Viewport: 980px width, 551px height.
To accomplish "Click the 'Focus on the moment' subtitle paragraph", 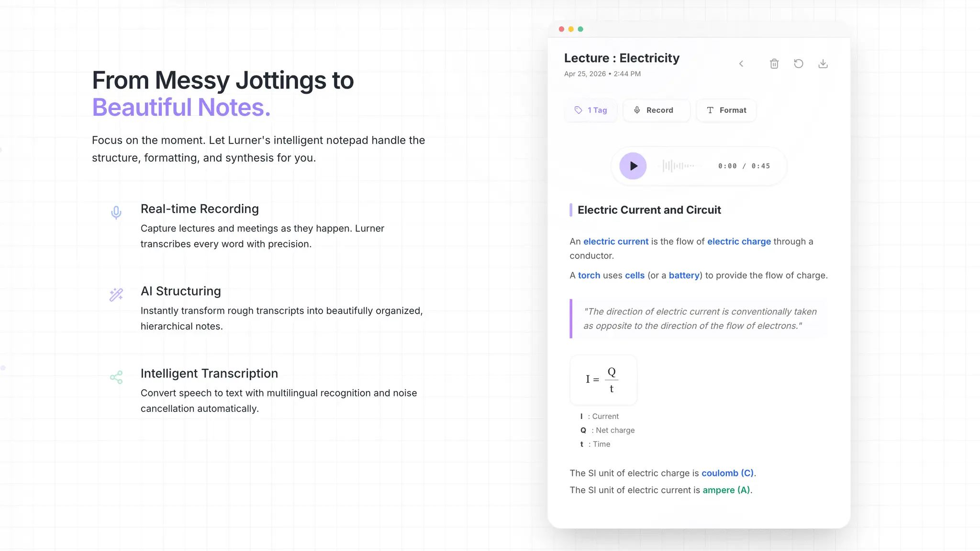I will [258, 149].
